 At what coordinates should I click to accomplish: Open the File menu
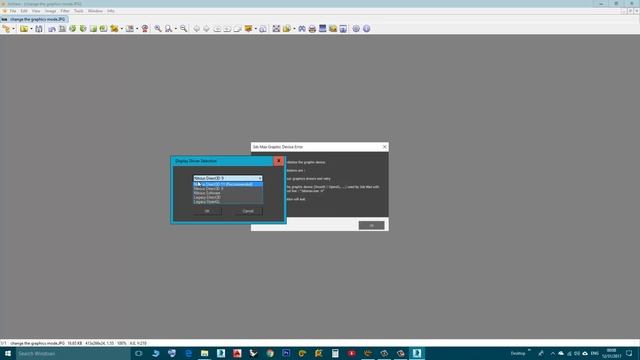(x=13, y=11)
